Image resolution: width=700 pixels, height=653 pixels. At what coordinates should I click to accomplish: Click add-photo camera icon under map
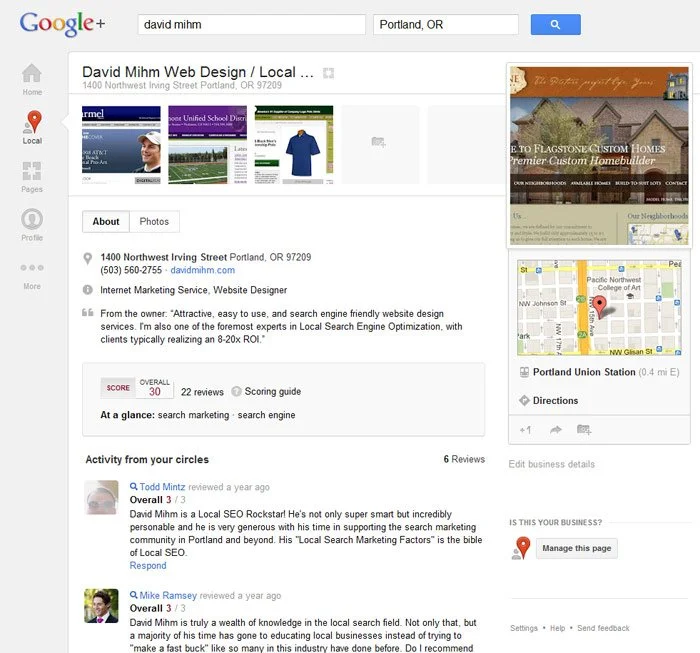point(584,430)
